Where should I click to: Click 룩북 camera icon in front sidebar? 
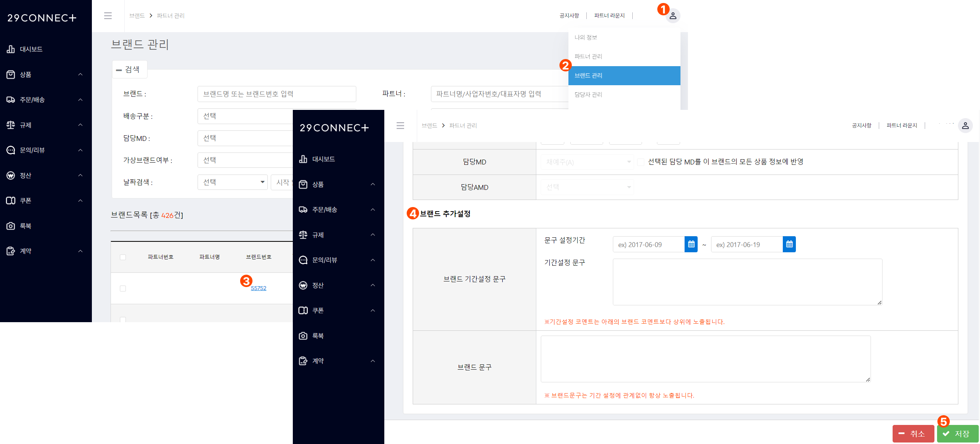pyautogui.click(x=303, y=336)
